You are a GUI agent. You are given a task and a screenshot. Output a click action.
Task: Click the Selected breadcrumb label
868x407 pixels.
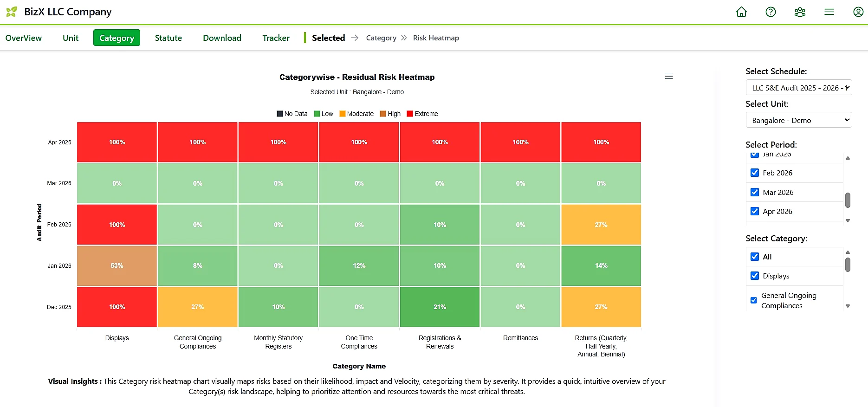328,38
